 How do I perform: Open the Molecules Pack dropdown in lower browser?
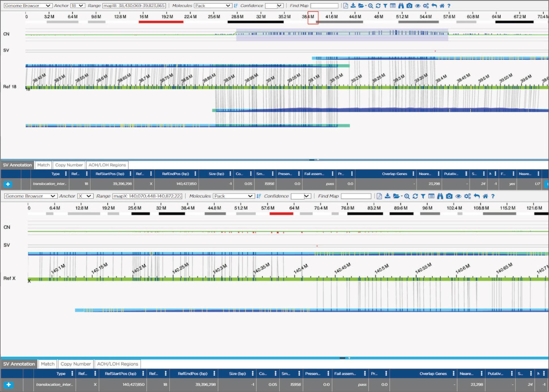pos(233,196)
